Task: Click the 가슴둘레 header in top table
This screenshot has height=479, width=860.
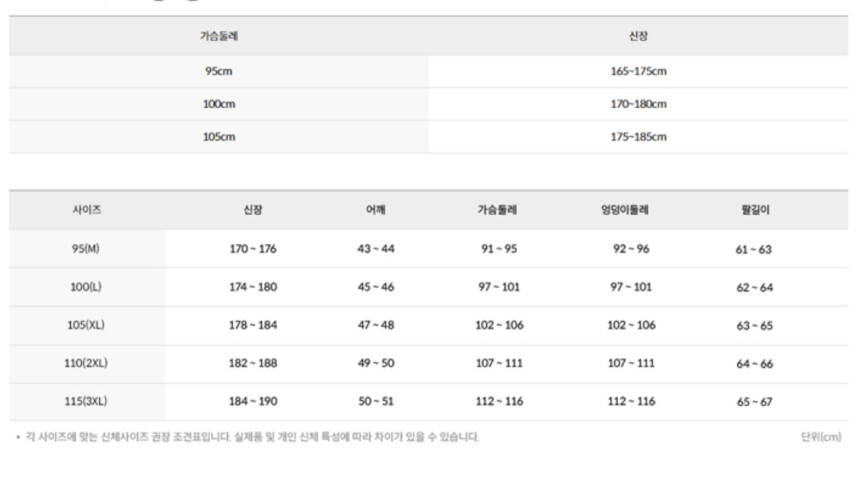Action: pyautogui.click(x=218, y=36)
